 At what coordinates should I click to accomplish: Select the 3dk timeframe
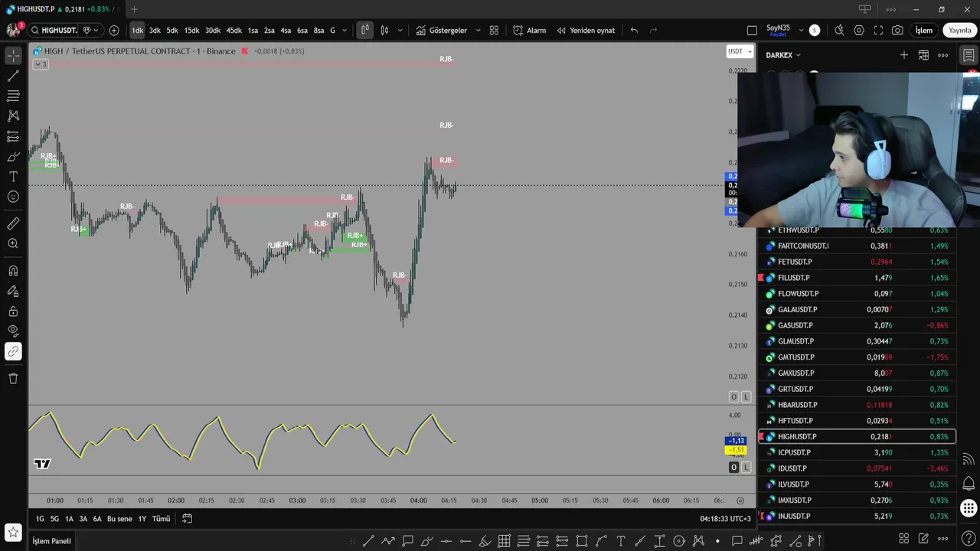pyautogui.click(x=155, y=31)
